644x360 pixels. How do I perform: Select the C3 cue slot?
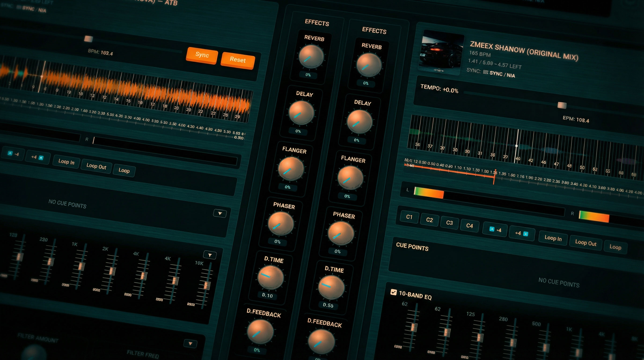449,223
